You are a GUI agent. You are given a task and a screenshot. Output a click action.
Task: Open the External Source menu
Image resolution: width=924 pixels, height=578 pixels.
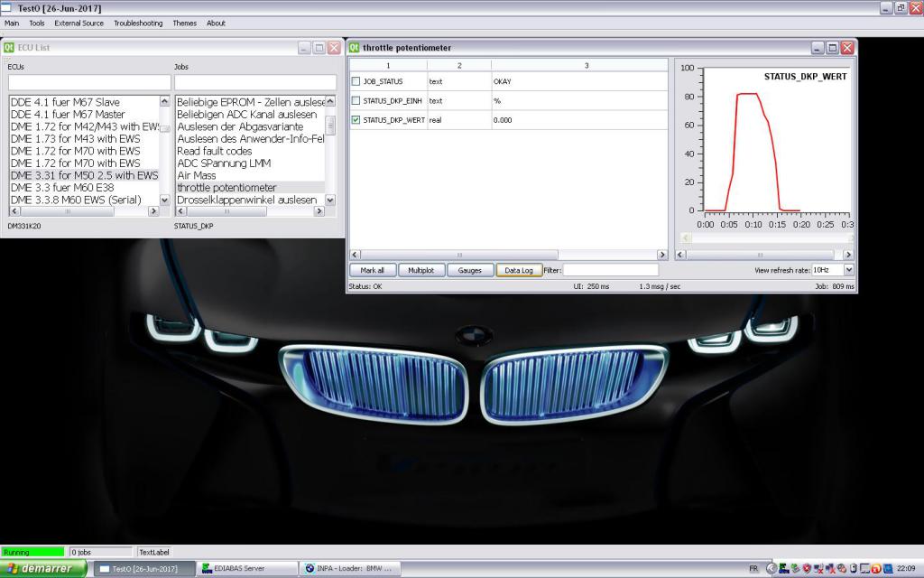(x=79, y=23)
